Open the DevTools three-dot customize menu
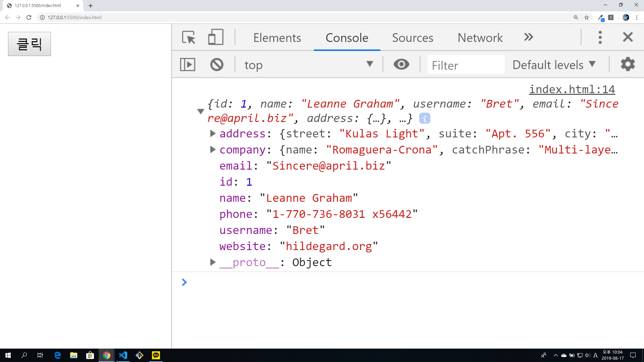The width and height of the screenshot is (644, 362). point(600,37)
